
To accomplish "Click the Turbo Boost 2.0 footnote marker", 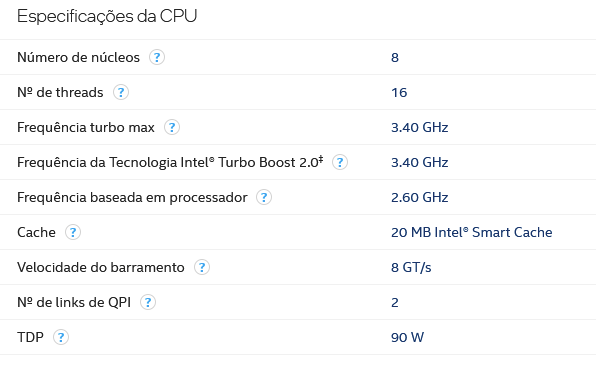I will click(x=321, y=158).
